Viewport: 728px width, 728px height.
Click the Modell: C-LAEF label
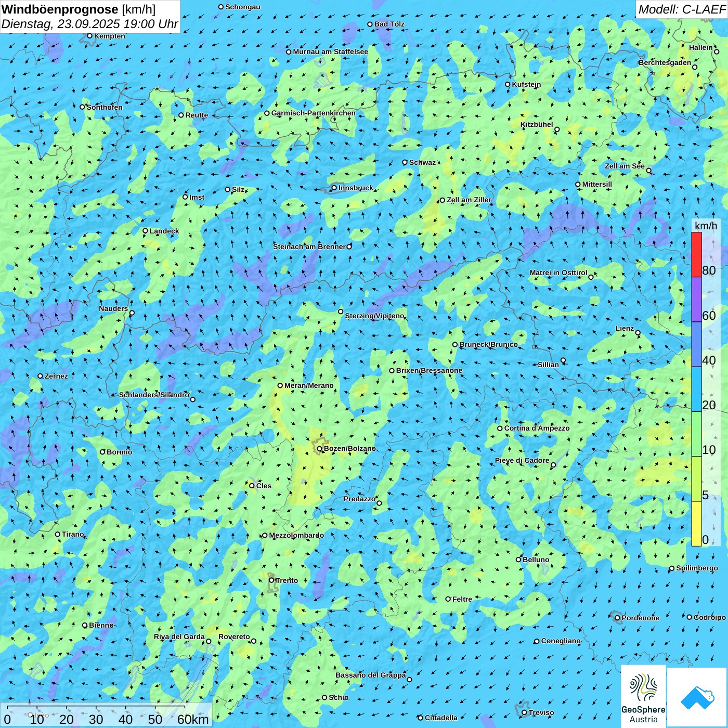681,9
